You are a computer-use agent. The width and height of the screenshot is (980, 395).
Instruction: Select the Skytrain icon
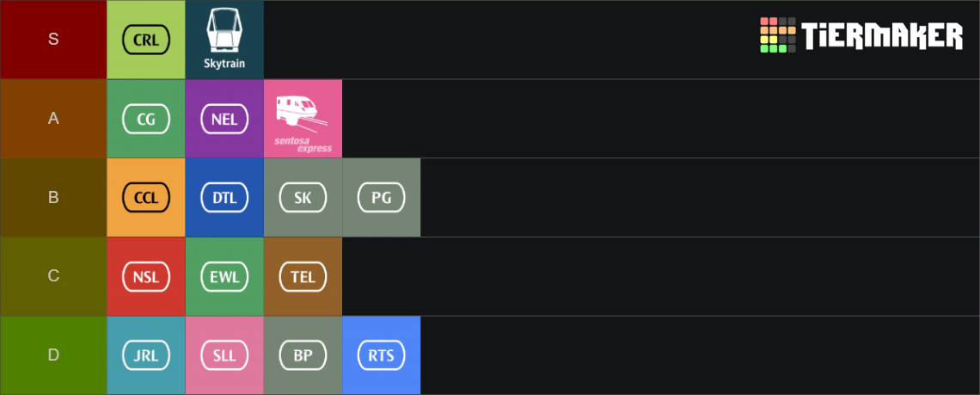coord(224,40)
